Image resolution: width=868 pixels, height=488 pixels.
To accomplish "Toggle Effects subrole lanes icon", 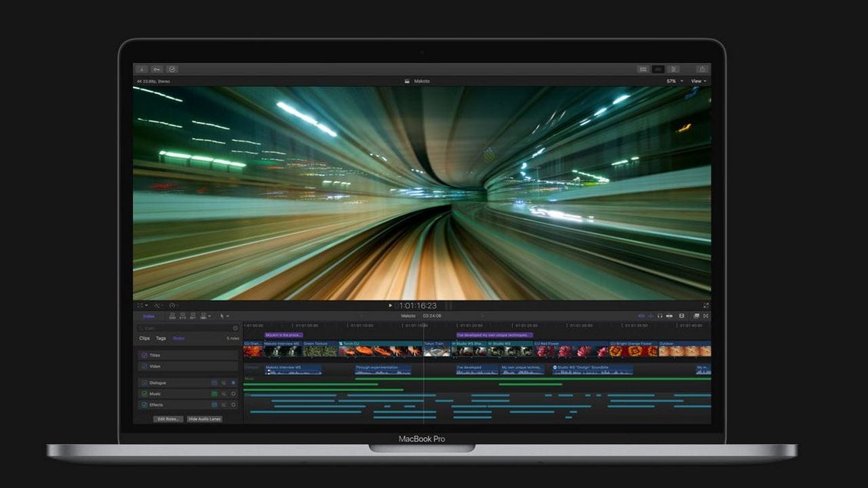I will pyautogui.click(x=224, y=405).
